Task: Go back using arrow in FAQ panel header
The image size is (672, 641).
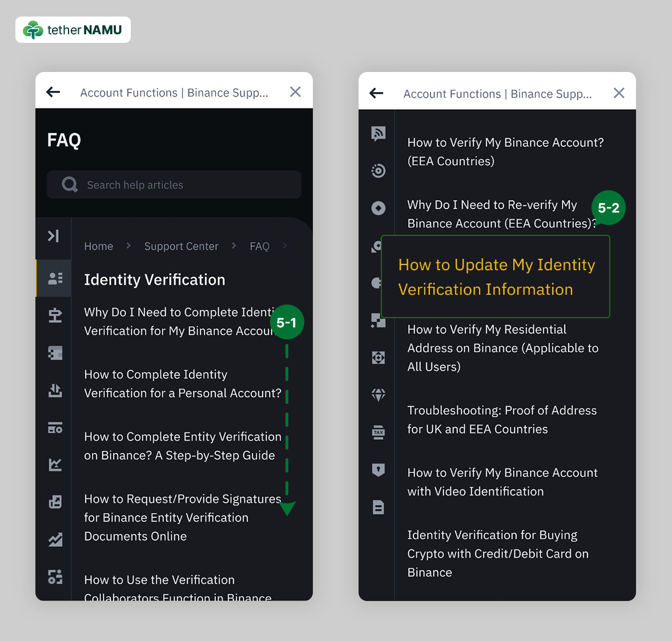Action: [x=53, y=92]
